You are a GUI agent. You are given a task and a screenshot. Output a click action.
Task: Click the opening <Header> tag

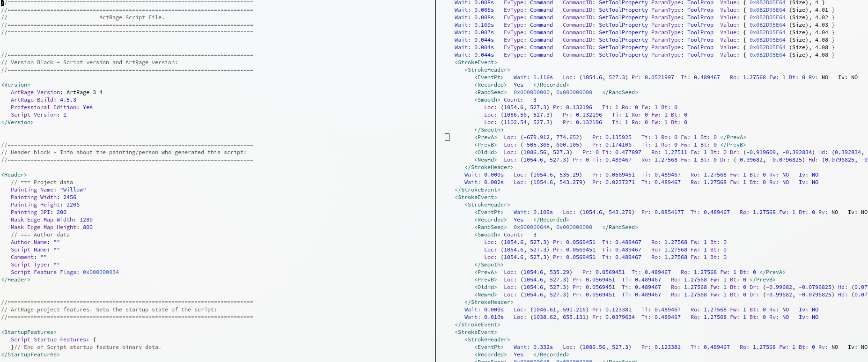(14, 175)
